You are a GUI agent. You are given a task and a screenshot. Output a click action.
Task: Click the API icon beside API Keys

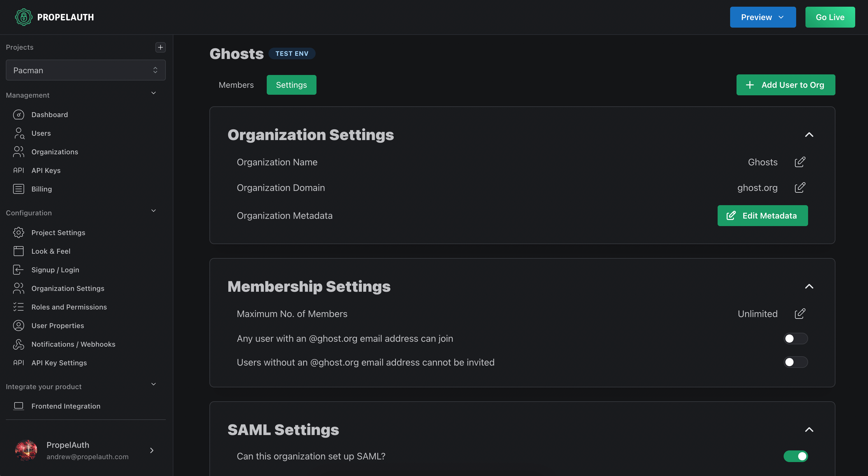19,170
